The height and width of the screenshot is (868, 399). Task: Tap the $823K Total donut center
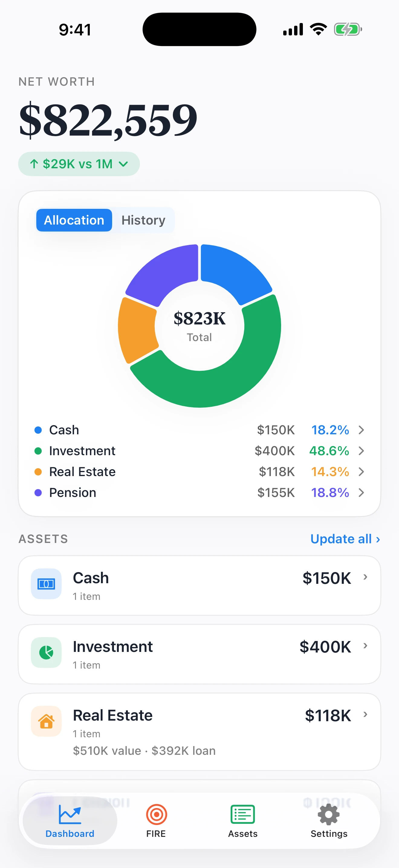pyautogui.click(x=199, y=326)
